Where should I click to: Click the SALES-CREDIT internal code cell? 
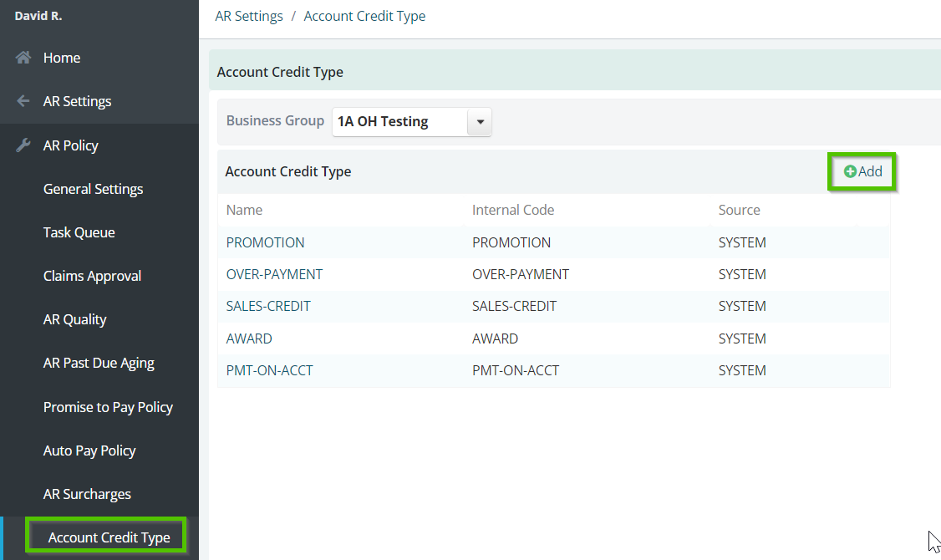click(x=514, y=306)
